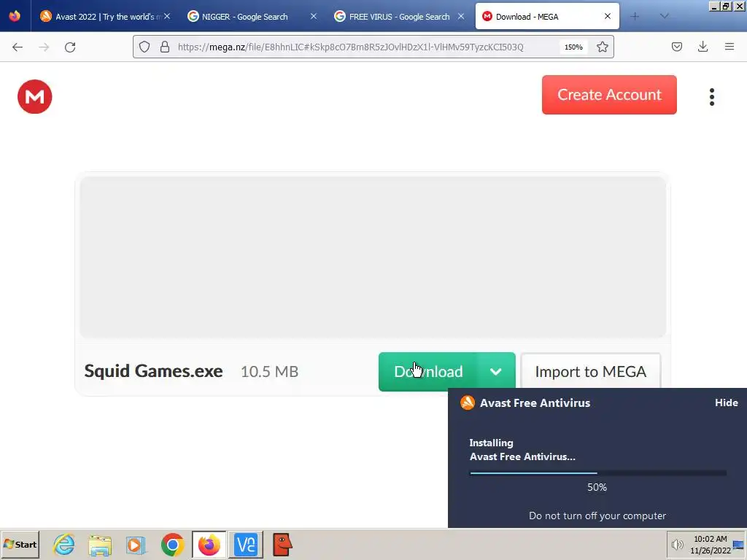The width and height of the screenshot is (747, 560).
Task: Open Firefox downloads panel arrow
Action: [703, 47]
